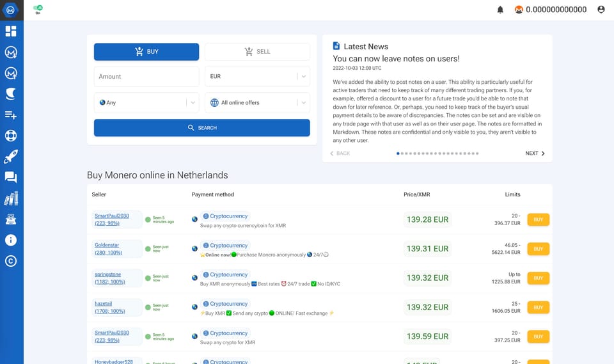
Task: Click the Limits column header
Action: 512,194
